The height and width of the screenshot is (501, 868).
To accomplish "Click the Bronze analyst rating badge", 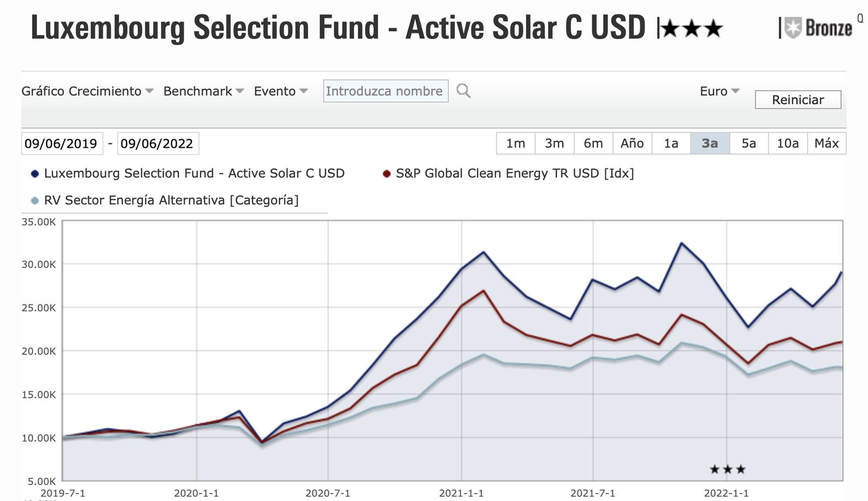I will click(x=818, y=28).
